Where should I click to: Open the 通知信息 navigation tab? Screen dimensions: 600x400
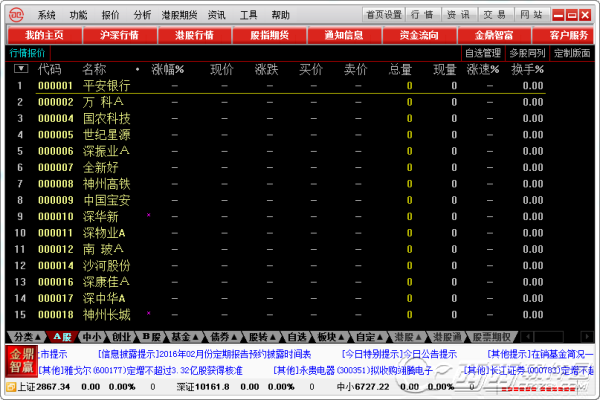344,35
